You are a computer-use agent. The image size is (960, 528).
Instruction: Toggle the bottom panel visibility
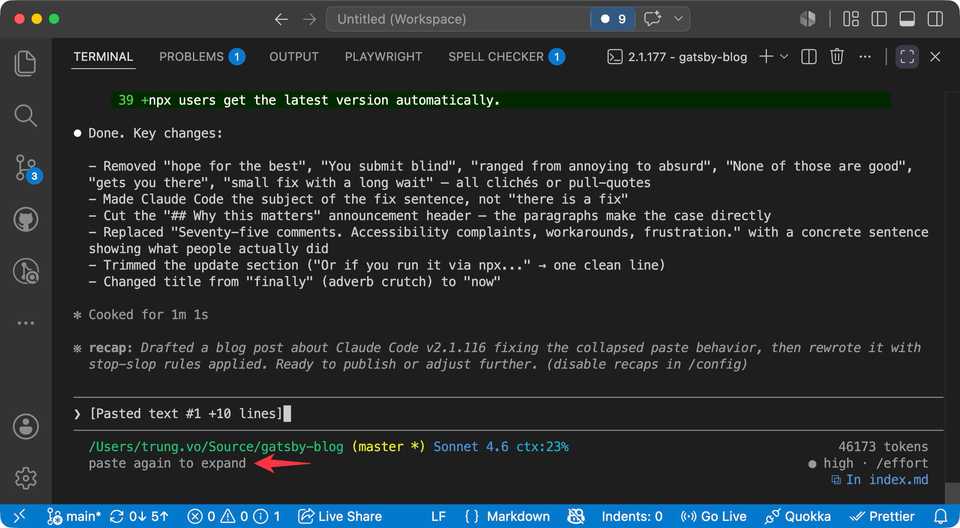[x=907, y=19]
